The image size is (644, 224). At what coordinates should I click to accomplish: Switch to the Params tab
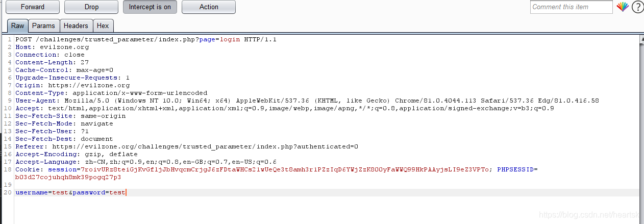click(x=44, y=26)
